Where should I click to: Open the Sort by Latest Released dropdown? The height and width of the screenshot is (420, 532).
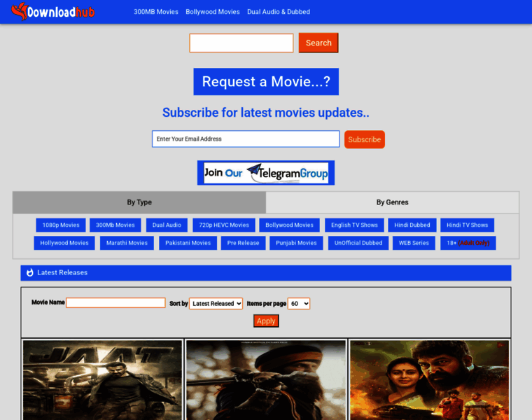216,303
